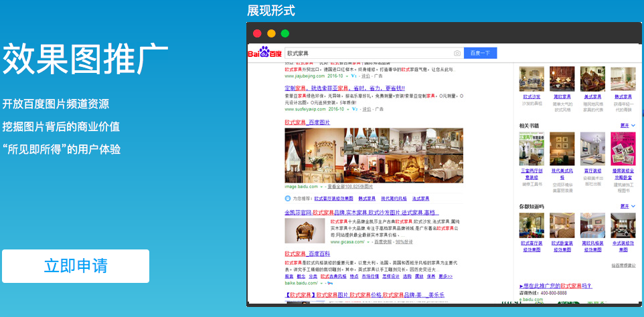Click the green window maximize dot

[x=285, y=33]
